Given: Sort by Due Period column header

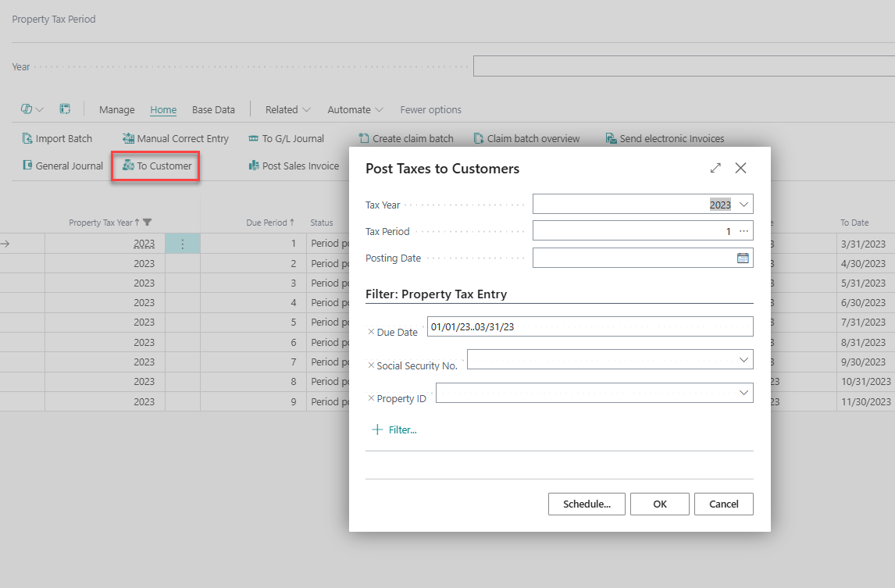Looking at the screenshot, I should [270, 223].
